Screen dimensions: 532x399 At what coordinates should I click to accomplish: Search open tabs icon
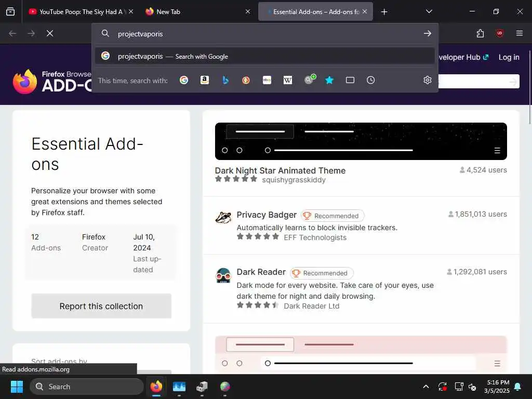350,80
